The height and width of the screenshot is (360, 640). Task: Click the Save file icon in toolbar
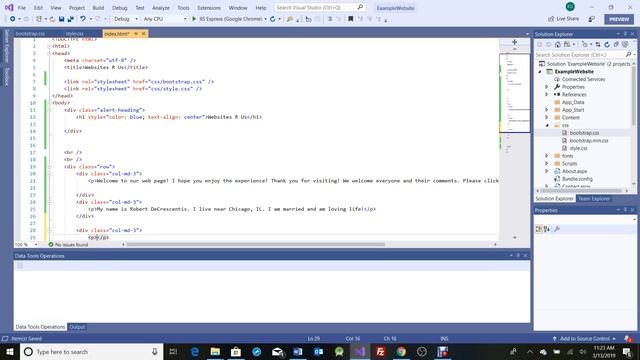(x=61, y=19)
